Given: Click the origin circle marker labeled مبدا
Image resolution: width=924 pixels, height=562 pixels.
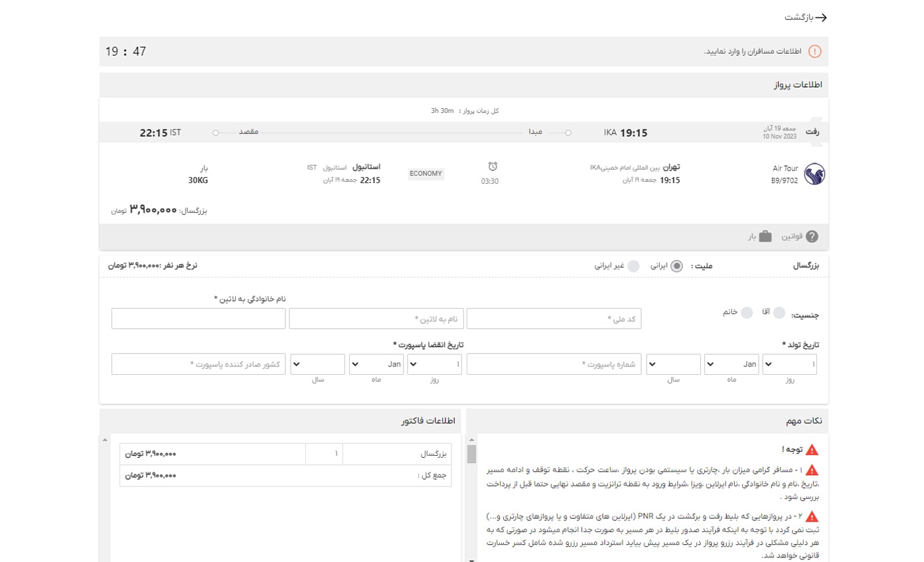Looking at the screenshot, I should (x=567, y=132).
